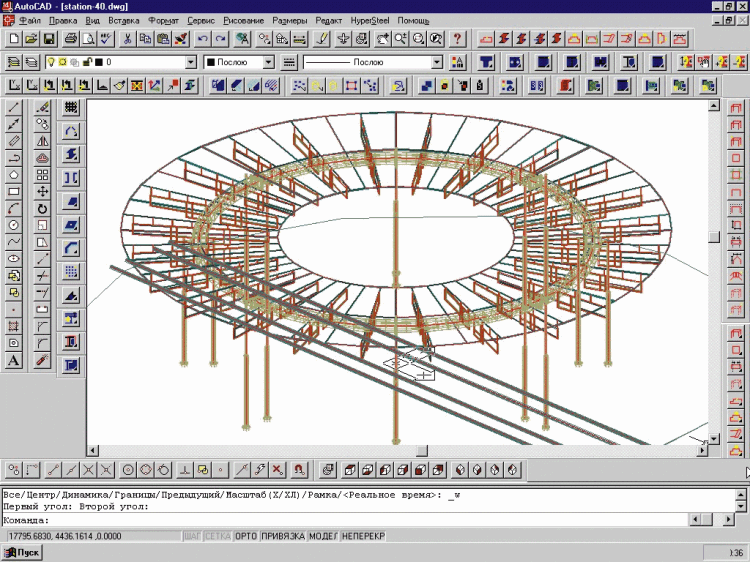The height and width of the screenshot is (562, 750).
Task: Open the HyperSteel menu
Action: click(369, 20)
